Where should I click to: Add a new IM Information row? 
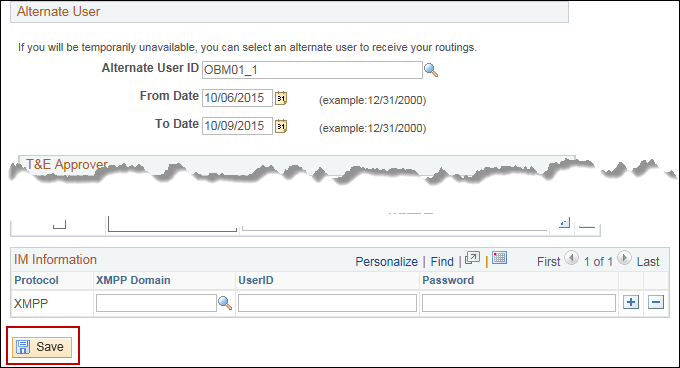[631, 302]
